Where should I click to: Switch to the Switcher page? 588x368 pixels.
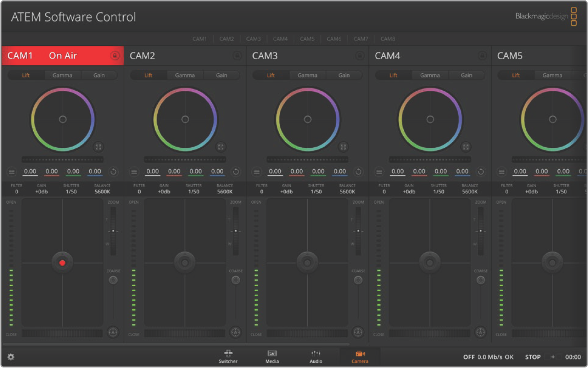coord(228,357)
